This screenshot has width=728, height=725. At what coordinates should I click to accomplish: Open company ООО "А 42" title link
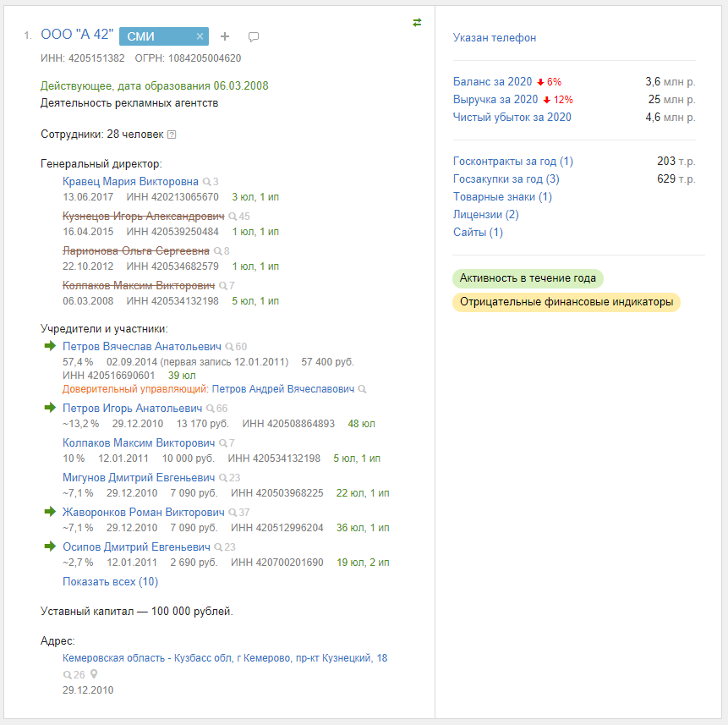(x=77, y=35)
